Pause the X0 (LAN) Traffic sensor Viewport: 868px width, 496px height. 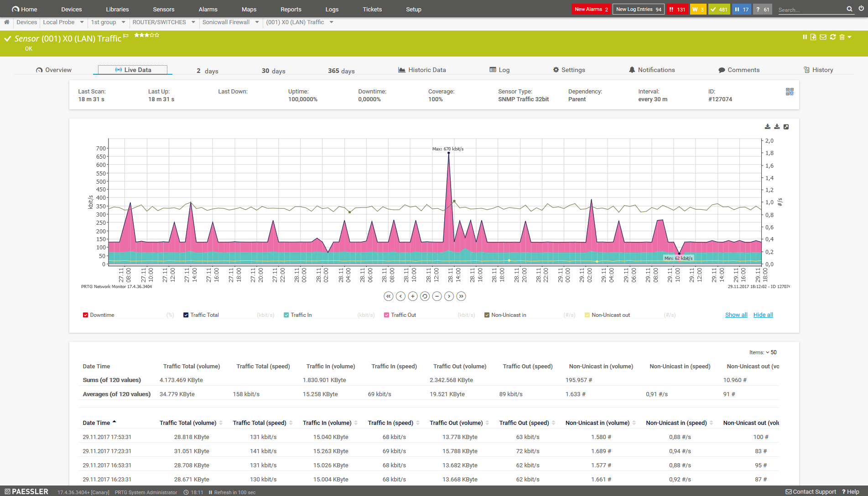click(x=805, y=37)
